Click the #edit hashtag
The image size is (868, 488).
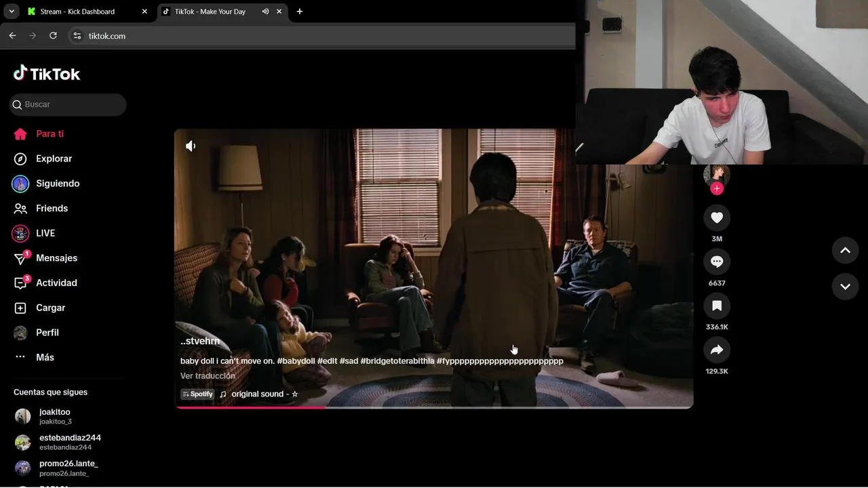[x=327, y=361]
